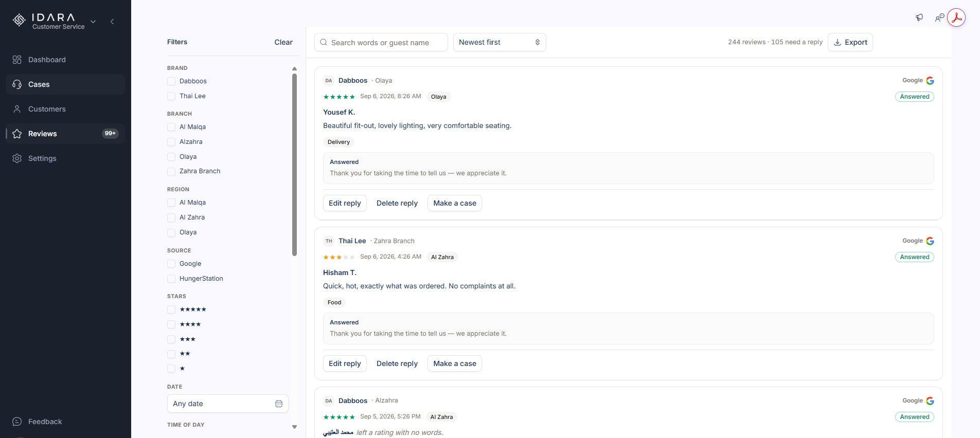Focus the search words or guest name field
Viewport: 980px width, 438px height.
point(381,42)
